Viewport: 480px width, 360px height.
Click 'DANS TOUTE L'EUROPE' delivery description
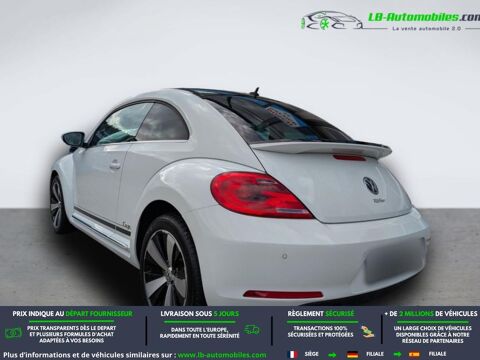click(200, 332)
